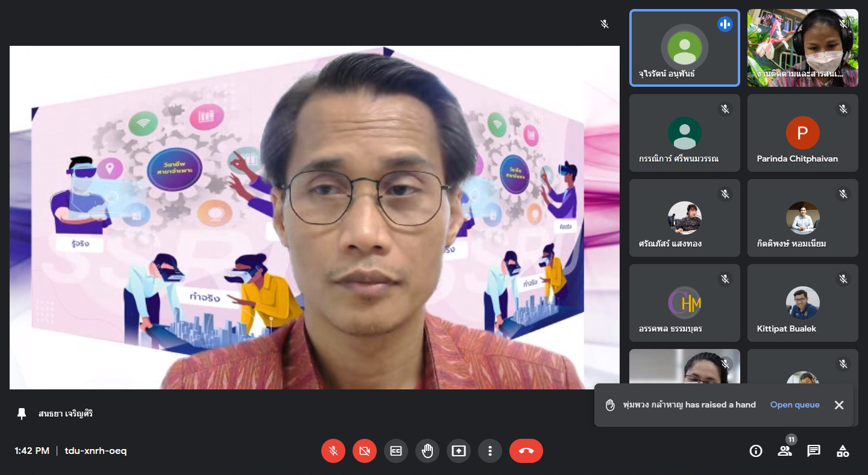Turn on the camera
The height and width of the screenshot is (475, 868).
point(365,451)
